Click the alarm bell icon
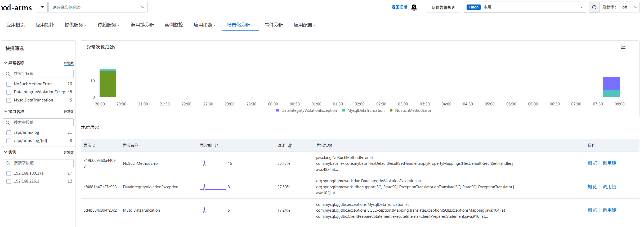The height and width of the screenshot is (227, 644). 414,7
